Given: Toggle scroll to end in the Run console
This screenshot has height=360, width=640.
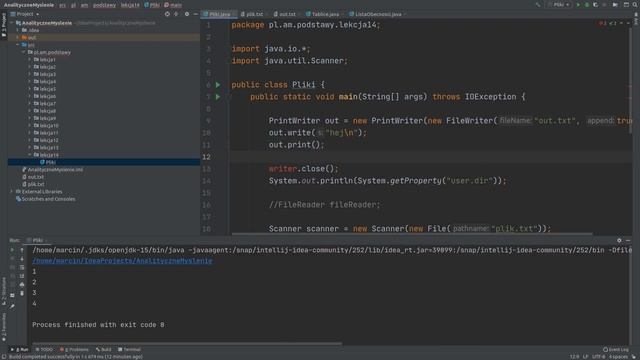Looking at the screenshot, I should coord(22,276).
